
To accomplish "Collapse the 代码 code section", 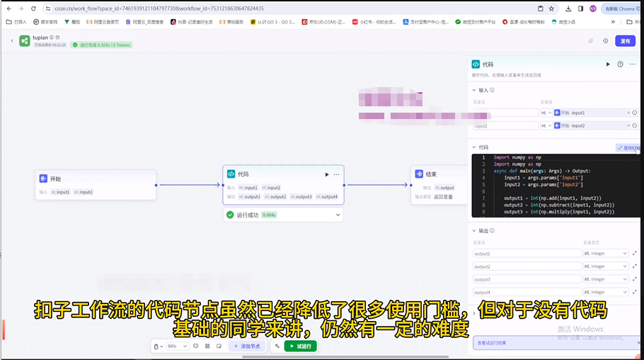I will [474, 147].
